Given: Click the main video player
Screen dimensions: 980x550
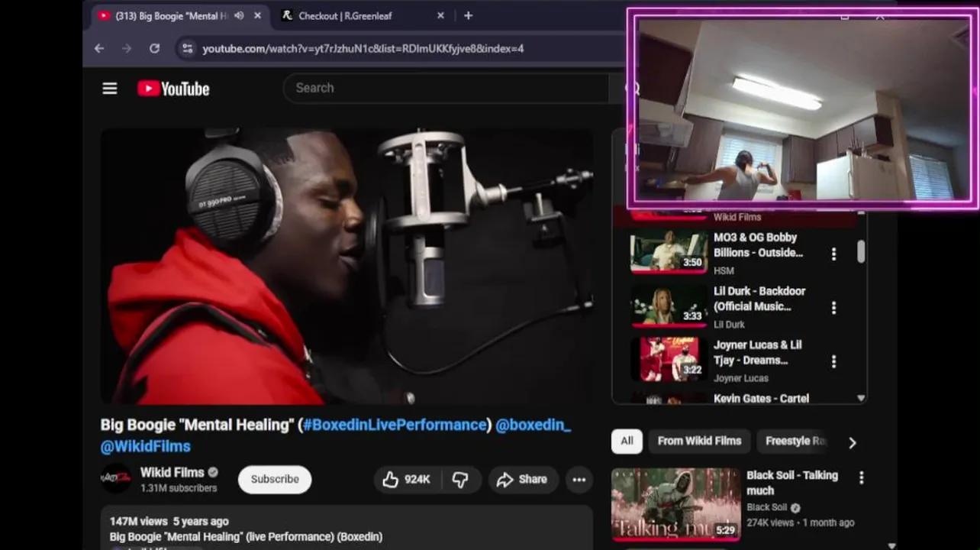Looking at the screenshot, I should click(347, 266).
